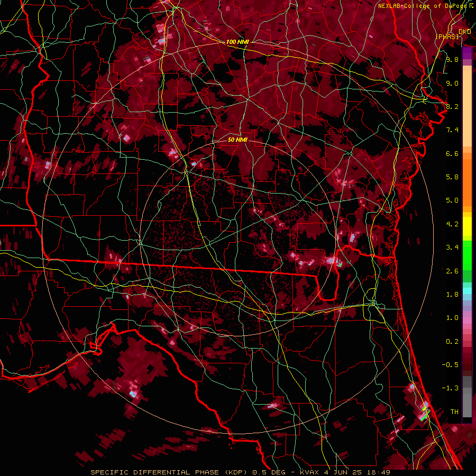This screenshot has width=476, height=476.
Task: Click the 1.8 value on color scale
Action: click(452, 295)
